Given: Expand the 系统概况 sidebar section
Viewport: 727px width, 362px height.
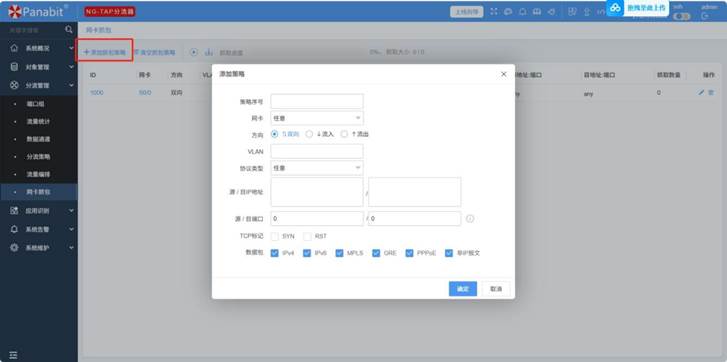Looking at the screenshot, I should point(71,48).
